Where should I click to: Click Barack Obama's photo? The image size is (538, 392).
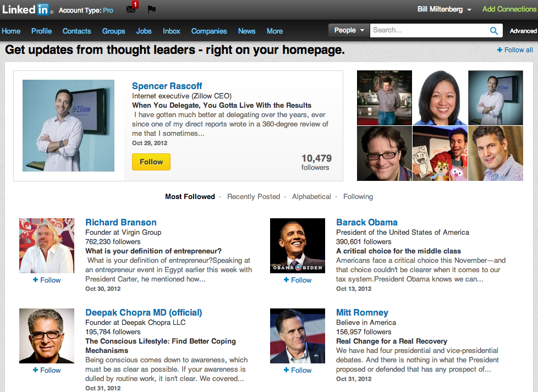pyautogui.click(x=298, y=246)
